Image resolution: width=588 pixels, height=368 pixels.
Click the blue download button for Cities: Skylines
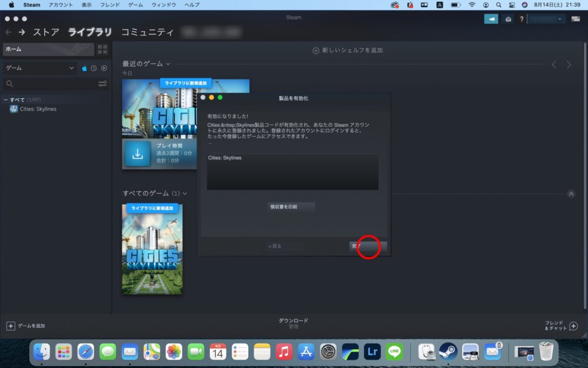(138, 154)
